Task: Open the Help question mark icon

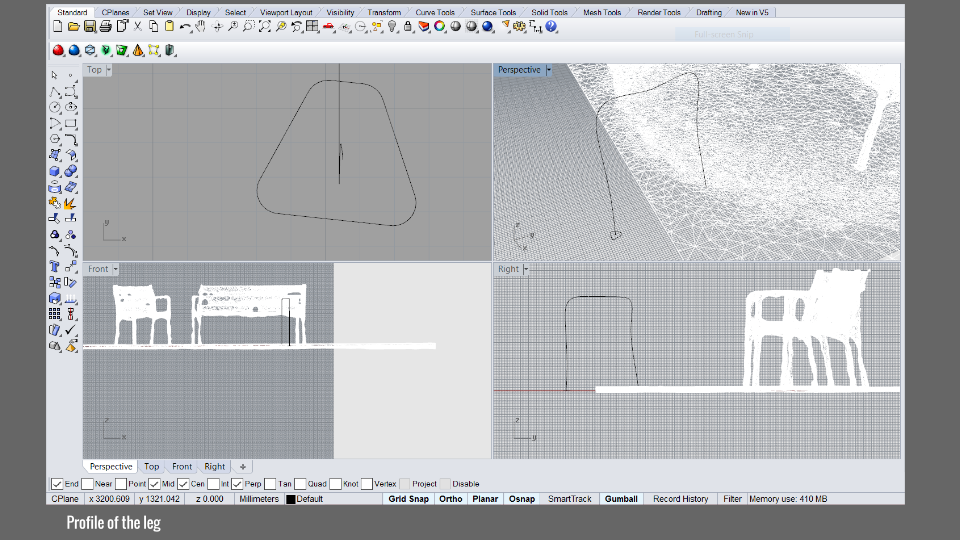Action: 551,26
